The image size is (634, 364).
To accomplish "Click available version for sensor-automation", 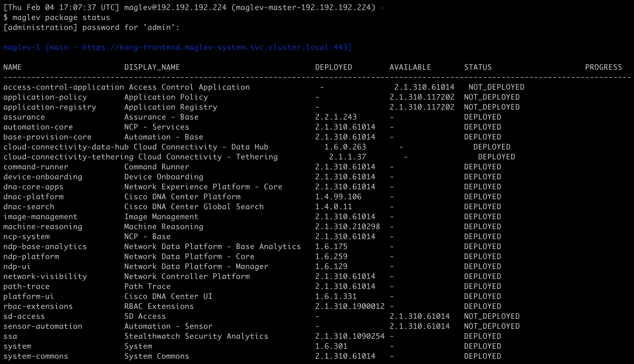I will [420, 326].
